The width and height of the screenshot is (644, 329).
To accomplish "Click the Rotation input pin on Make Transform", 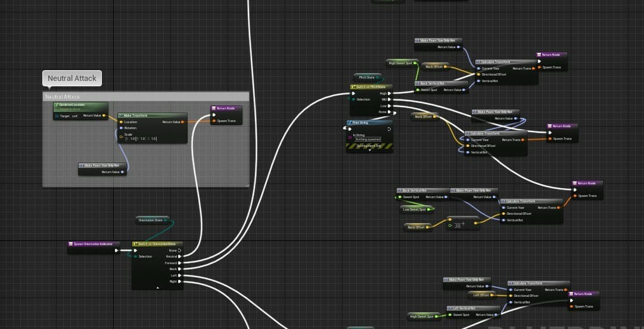I will click(121, 128).
